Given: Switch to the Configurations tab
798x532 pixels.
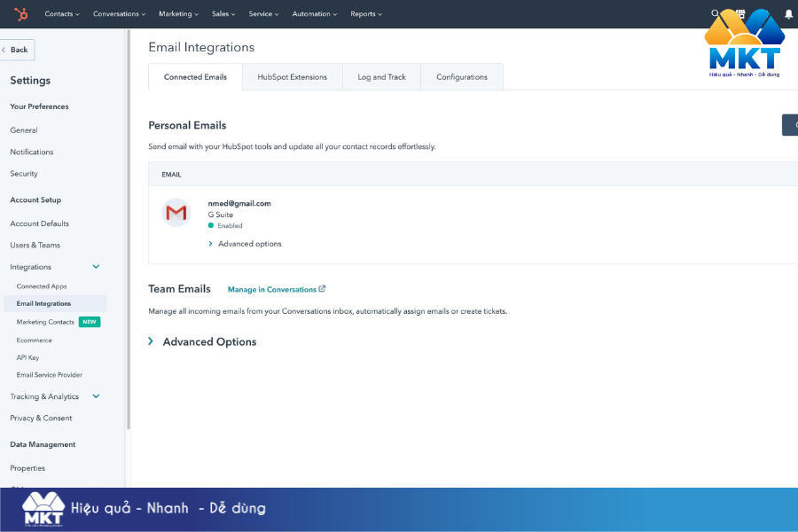Looking at the screenshot, I should [x=462, y=77].
